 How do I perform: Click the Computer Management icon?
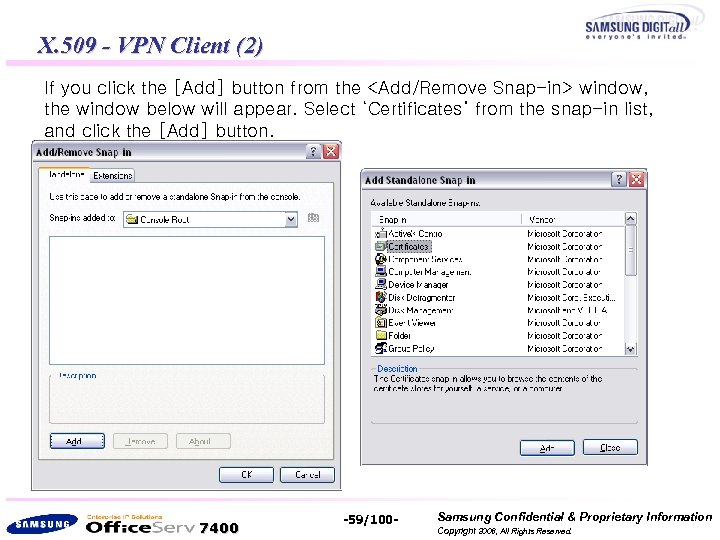(x=381, y=271)
